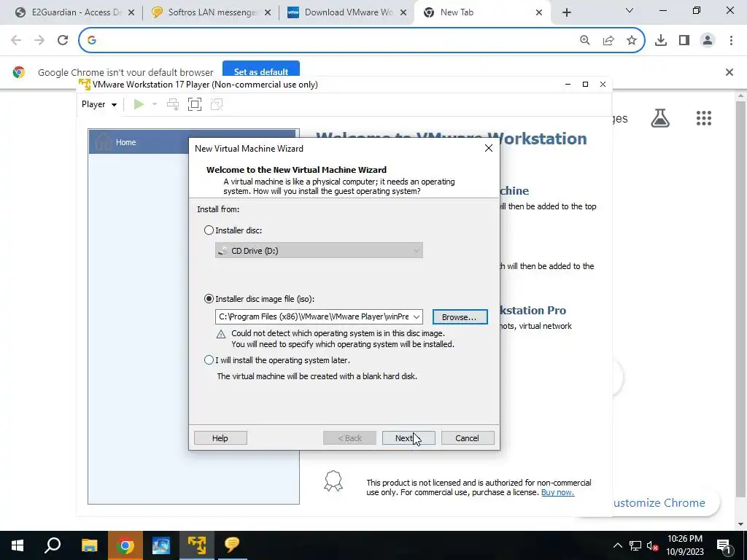Image resolution: width=747 pixels, height=560 pixels.
Task: Switch to Softros LAN messenger tab
Action: 212,12
